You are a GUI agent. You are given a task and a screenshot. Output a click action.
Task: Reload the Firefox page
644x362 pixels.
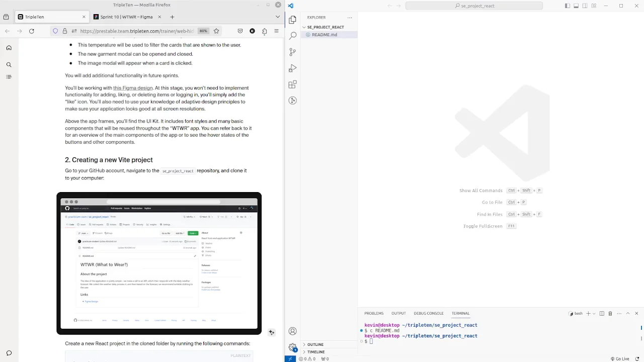click(x=31, y=31)
